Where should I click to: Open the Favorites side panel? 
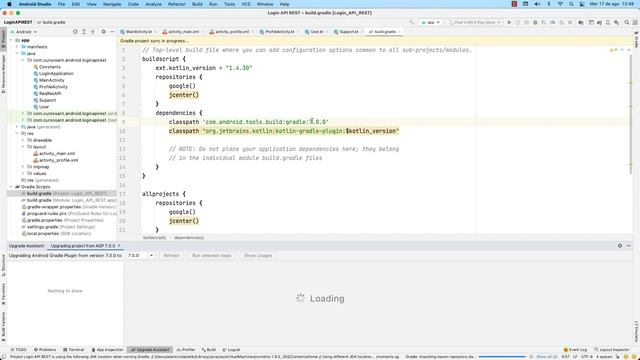(x=3, y=295)
